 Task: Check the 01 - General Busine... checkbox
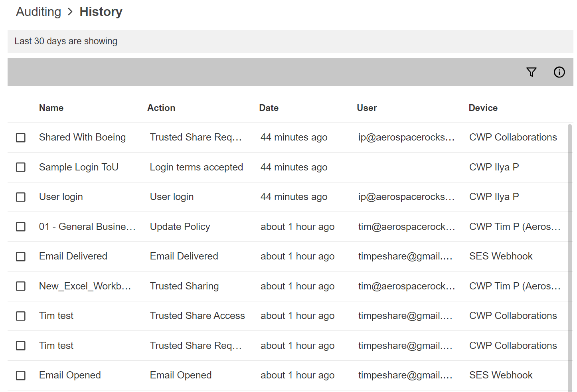coord(21,227)
